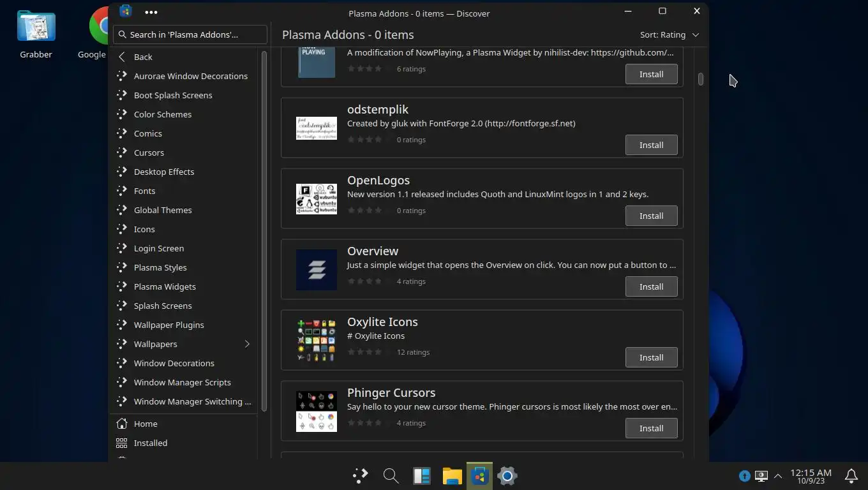868x490 pixels.
Task: Open the odstemplik font thumbnail
Action: click(317, 128)
